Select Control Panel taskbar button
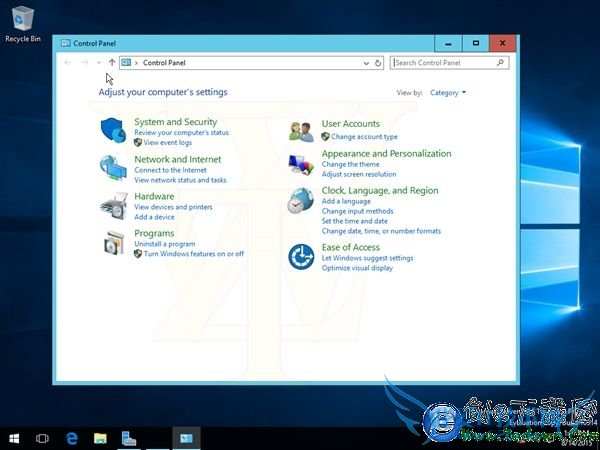The height and width of the screenshot is (450, 600). coord(186,438)
